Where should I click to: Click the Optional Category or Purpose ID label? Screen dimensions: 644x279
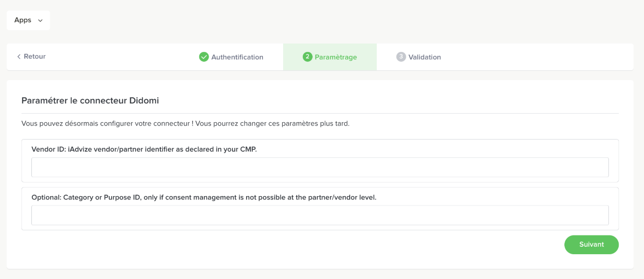coord(204,198)
